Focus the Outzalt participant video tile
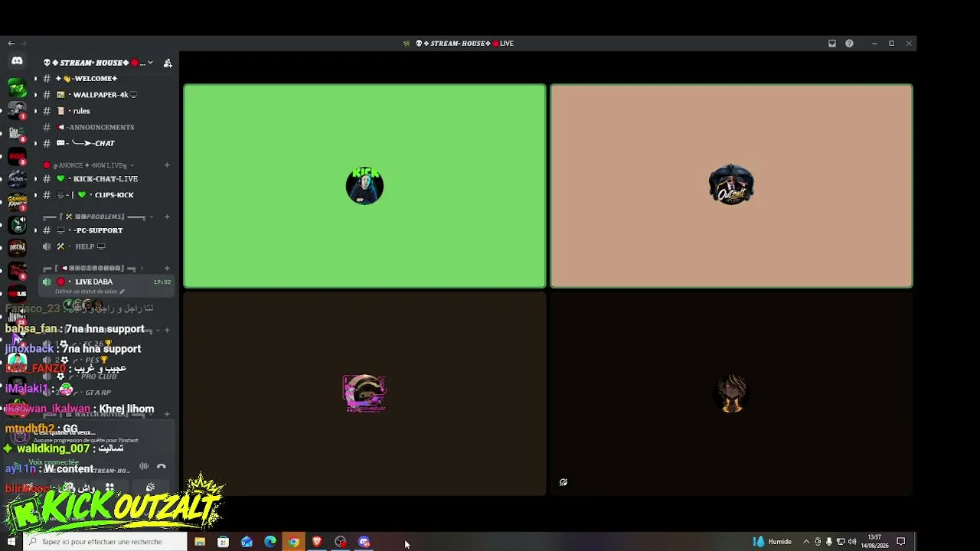Screen dimensions: 980x551 pyautogui.click(x=731, y=186)
